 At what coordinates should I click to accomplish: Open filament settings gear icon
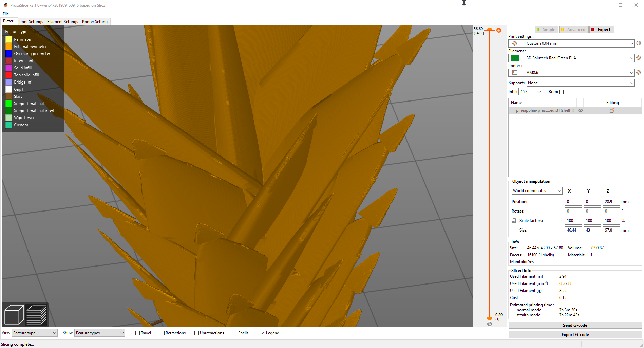tap(639, 58)
